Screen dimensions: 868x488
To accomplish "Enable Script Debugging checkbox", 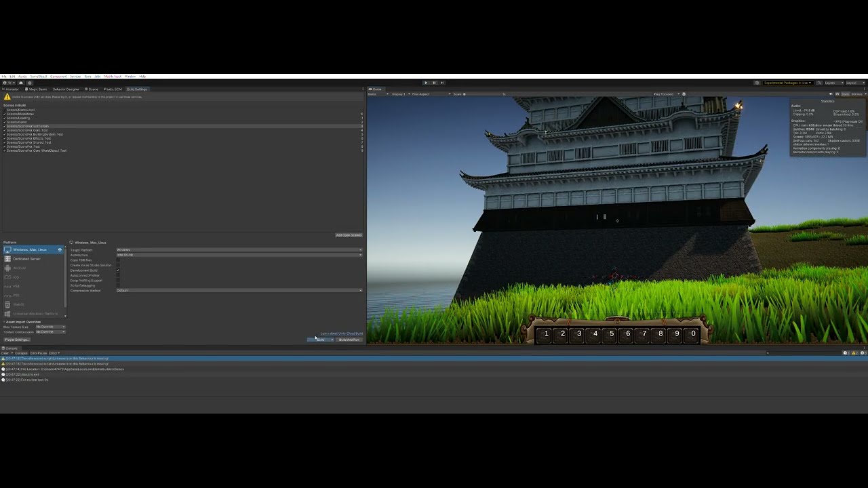I will pos(118,285).
